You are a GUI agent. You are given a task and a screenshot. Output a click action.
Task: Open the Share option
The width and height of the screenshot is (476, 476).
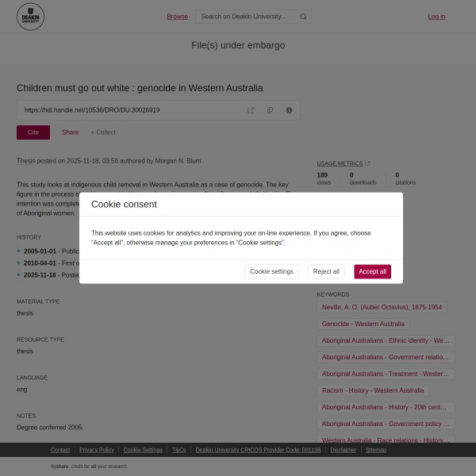pyautogui.click(x=70, y=132)
